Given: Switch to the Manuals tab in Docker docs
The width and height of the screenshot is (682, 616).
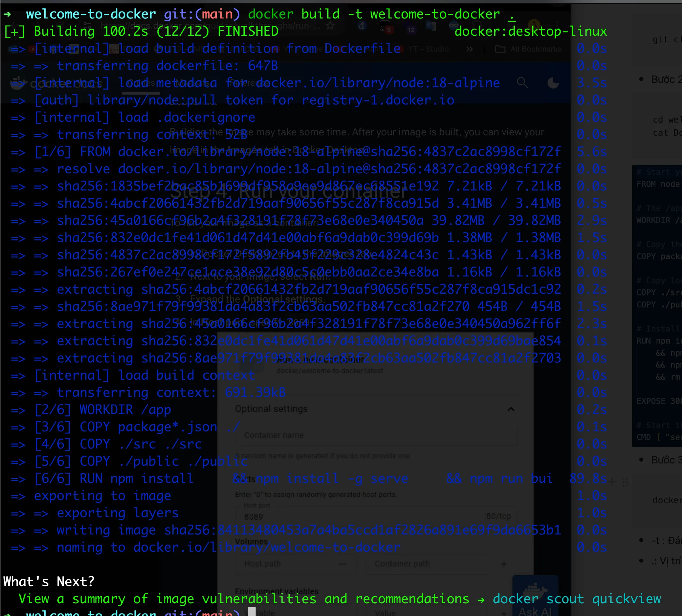Looking at the screenshot, I should click(x=192, y=82).
